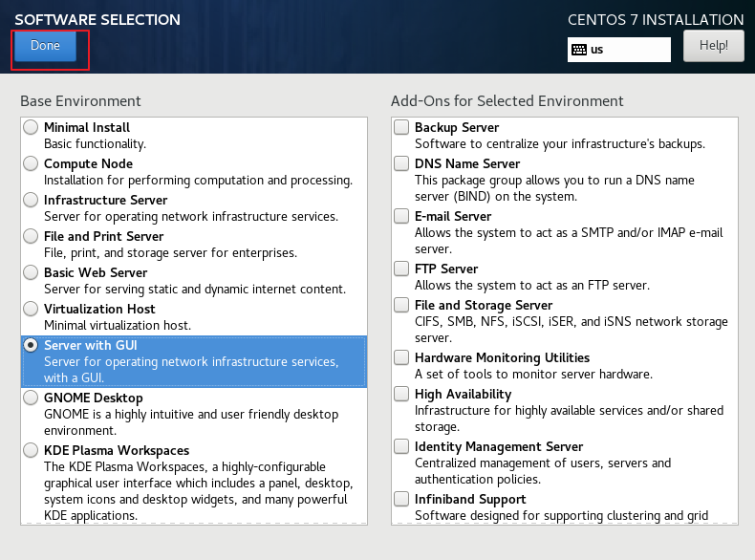The width and height of the screenshot is (755, 560).
Task: Open the Help! button
Action: click(x=713, y=46)
